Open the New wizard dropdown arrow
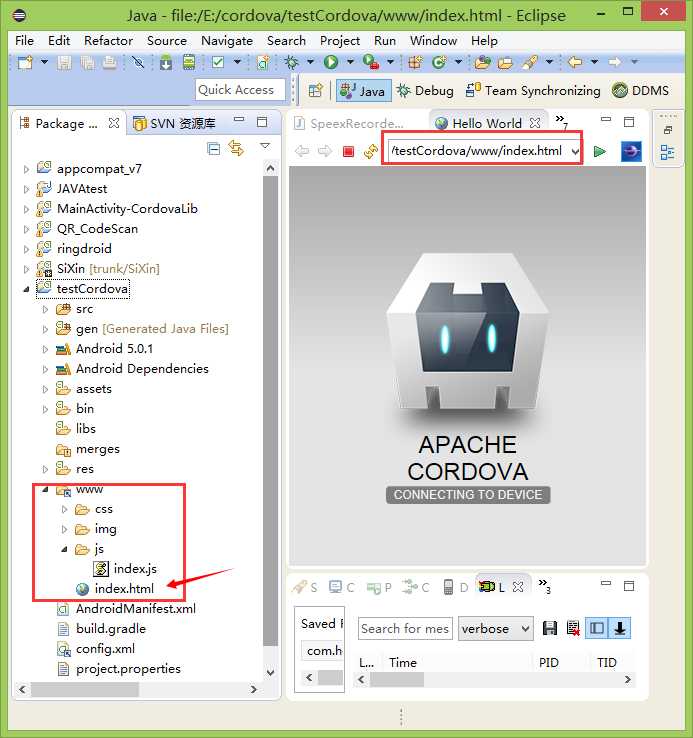Screen dimensions: 693x738 (x=44, y=62)
